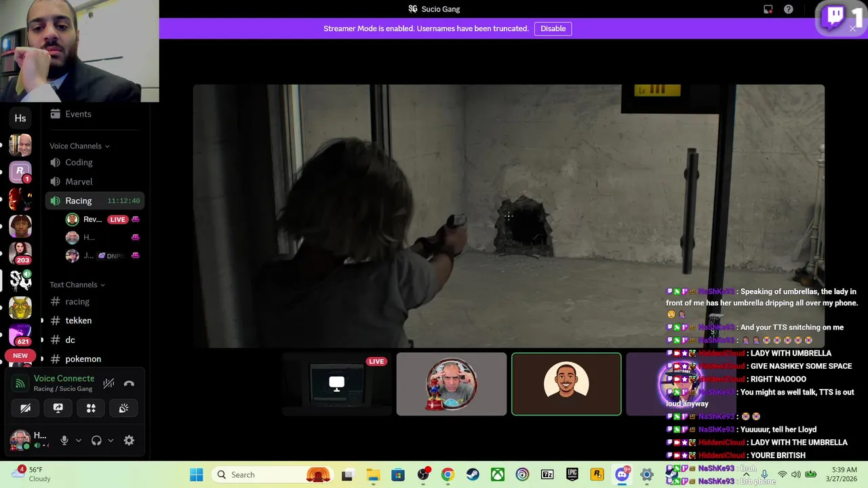The image size is (868, 488).
Task: Click the LIVE badge next to Rev...
Action: coord(118,220)
